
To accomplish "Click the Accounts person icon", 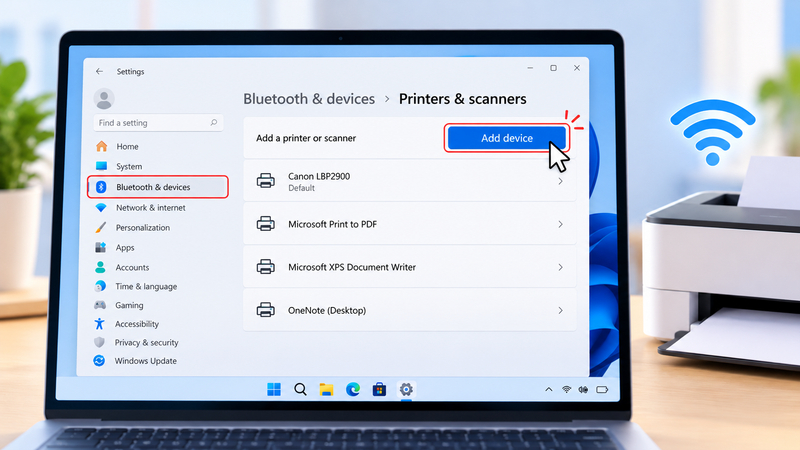I will (x=101, y=267).
